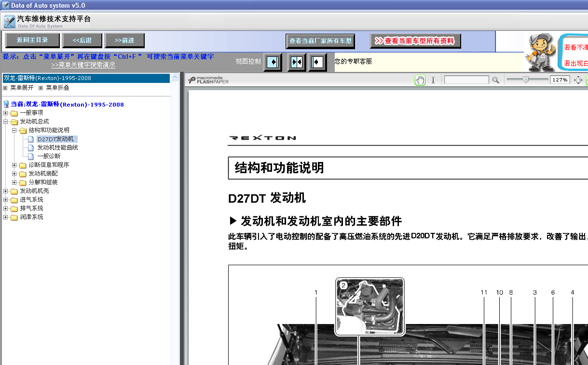Select the text selection cursor tool
Viewport: 588px width, 365px height.
pos(433,80)
